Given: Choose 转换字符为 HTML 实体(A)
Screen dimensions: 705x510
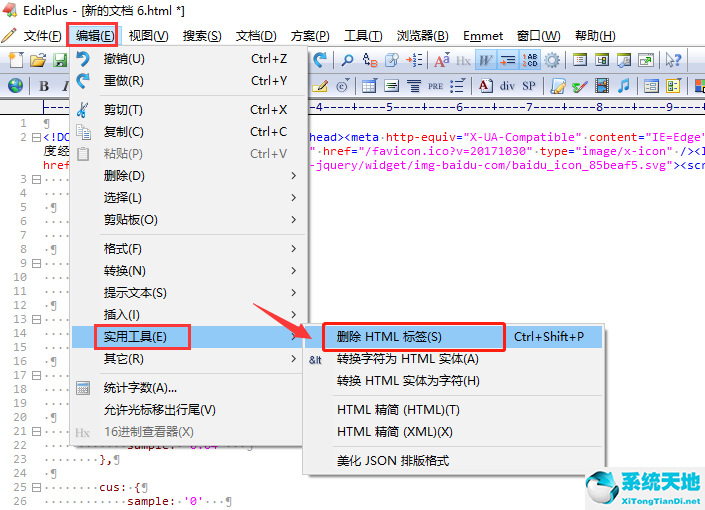Looking at the screenshot, I should pyautogui.click(x=453, y=359).
